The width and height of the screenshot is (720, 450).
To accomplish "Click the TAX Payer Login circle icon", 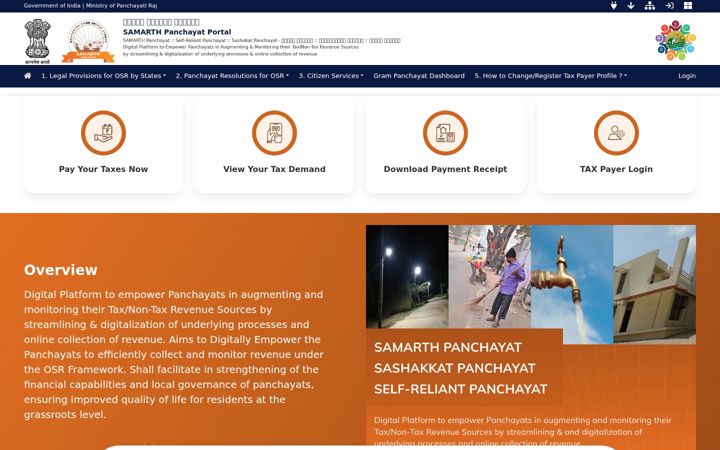I will [616, 133].
